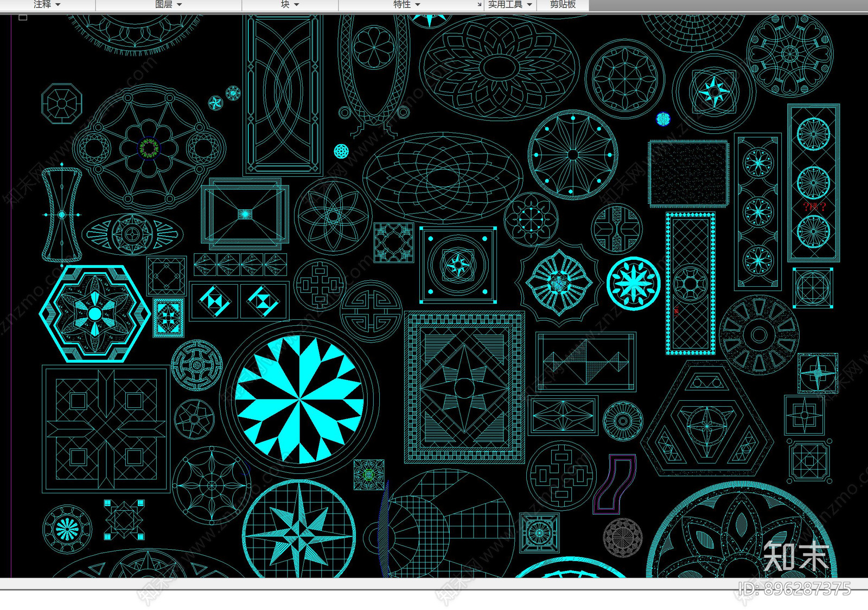Open the 特性 panel dialog launcher arrow

point(479,5)
